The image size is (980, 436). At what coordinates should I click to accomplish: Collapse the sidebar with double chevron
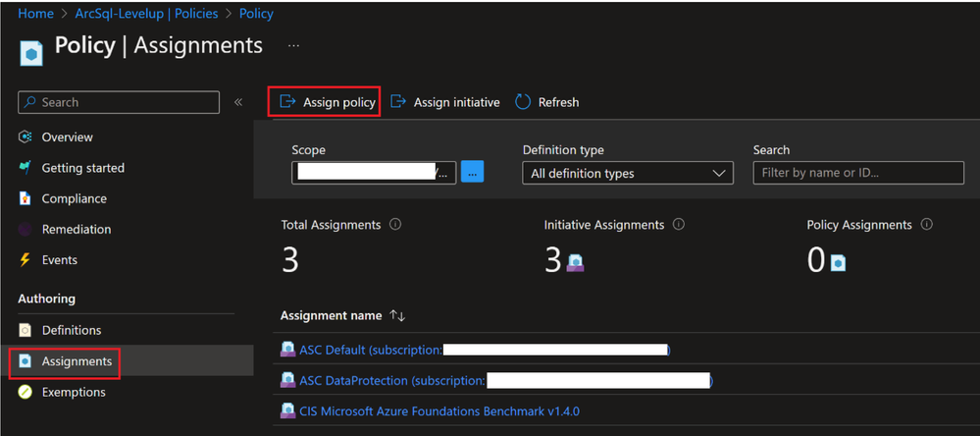238,102
